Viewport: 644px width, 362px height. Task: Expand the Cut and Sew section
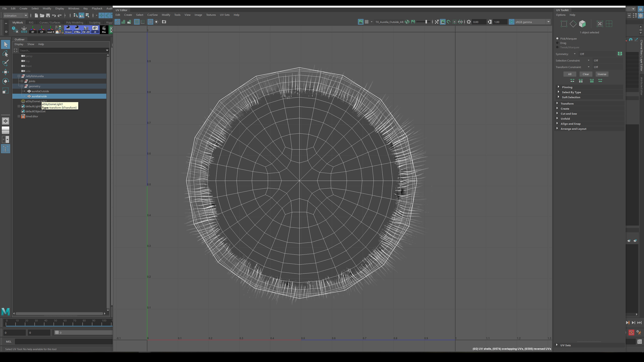(569, 114)
